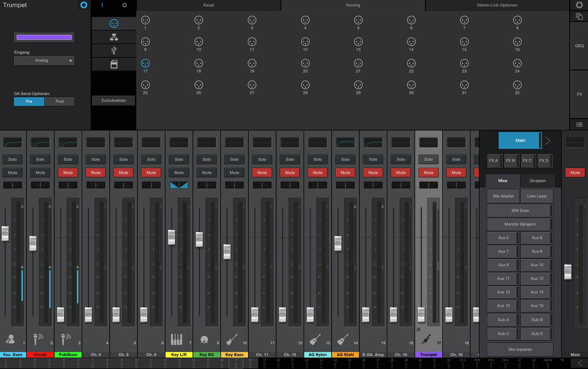
Task: Assign analog input connector 27
Action: (252, 85)
